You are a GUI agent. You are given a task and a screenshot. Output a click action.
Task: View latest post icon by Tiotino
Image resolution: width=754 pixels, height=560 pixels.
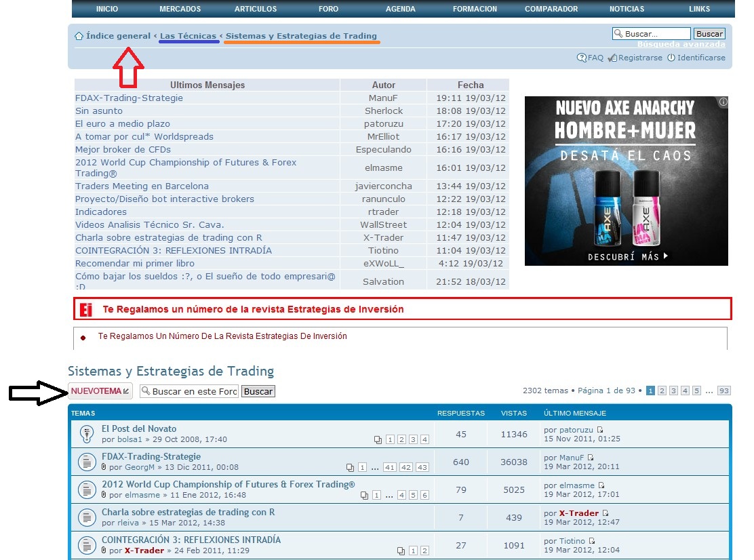[591, 541]
